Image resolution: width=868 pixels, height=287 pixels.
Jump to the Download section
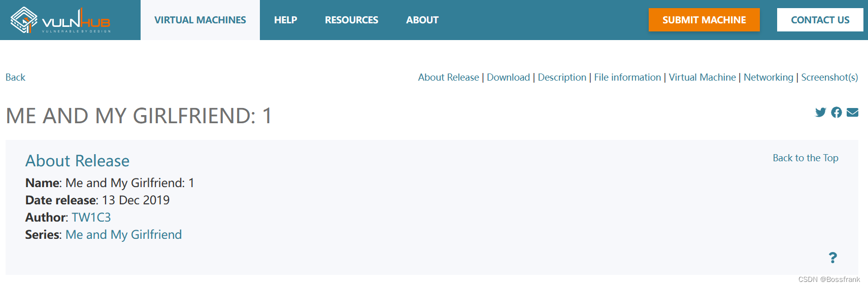pos(508,77)
